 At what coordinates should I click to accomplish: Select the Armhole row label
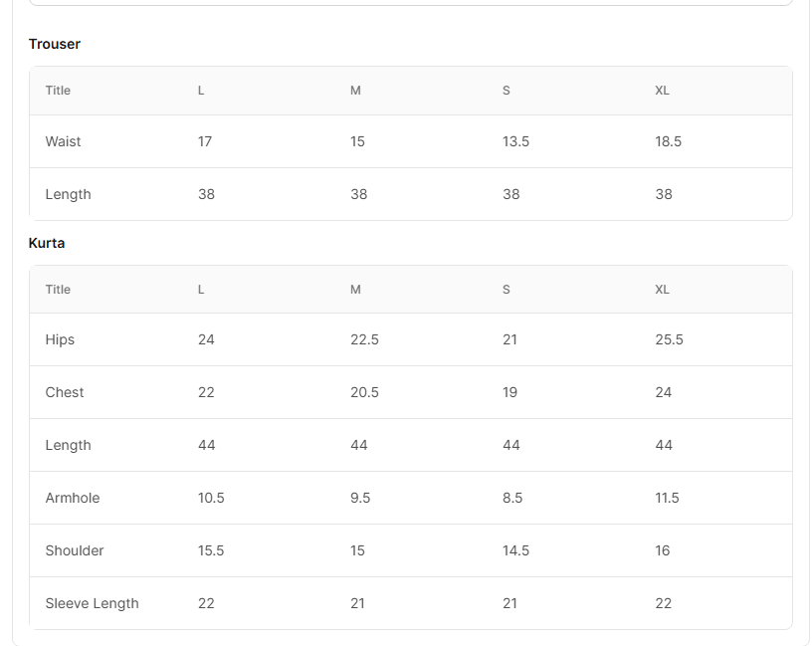pyautogui.click(x=73, y=498)
